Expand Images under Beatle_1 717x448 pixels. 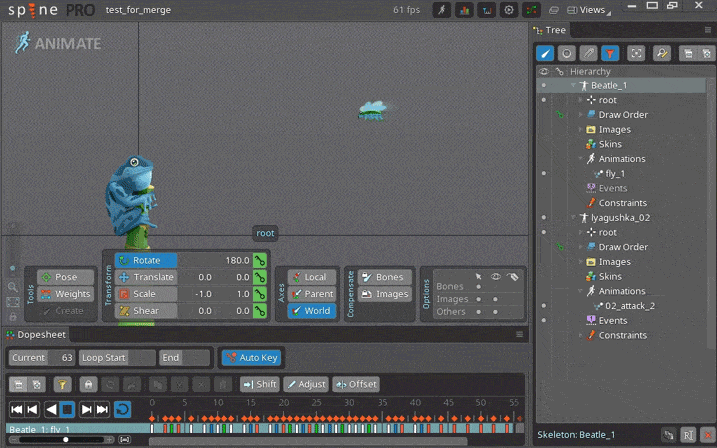point(580,129)
